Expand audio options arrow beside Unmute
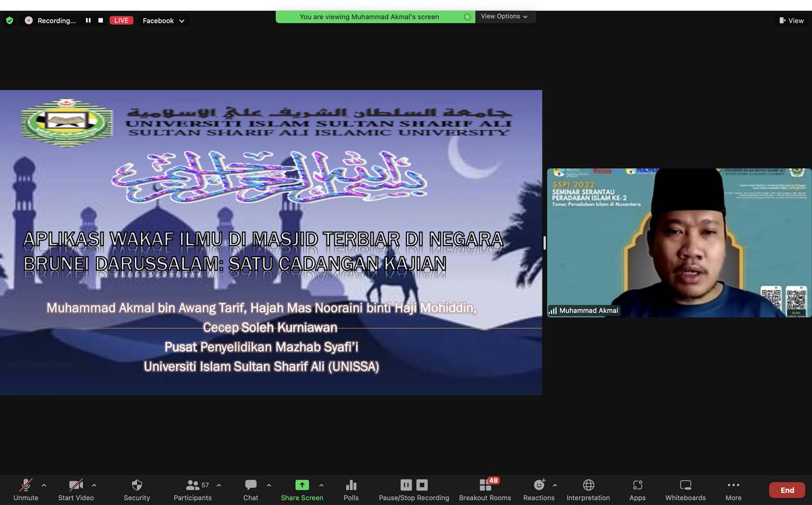This screenshot has height=505, width=812. 44,485
